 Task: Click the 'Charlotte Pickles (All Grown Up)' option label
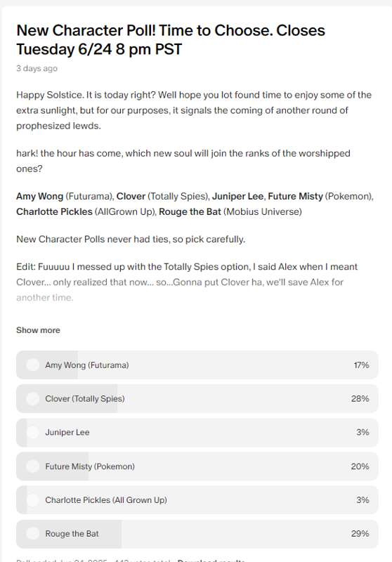(106, 500)
